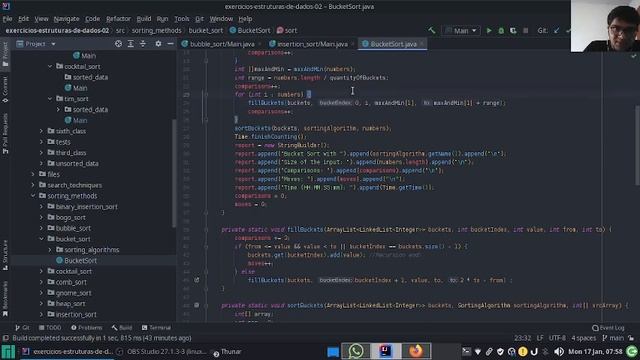Click the Project tree vertical scrollbar
Viewport: 640px width, 360px height.
[x=174, y=173]
